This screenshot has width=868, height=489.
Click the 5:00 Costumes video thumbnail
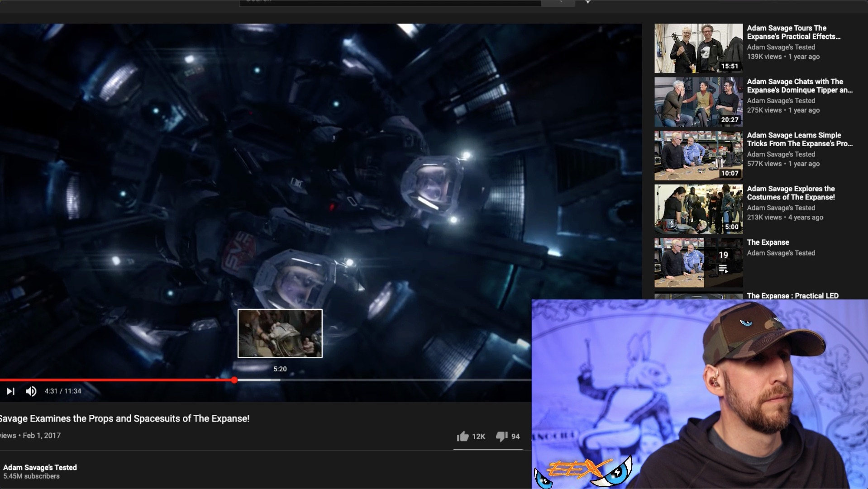click(x=698, y=209)
